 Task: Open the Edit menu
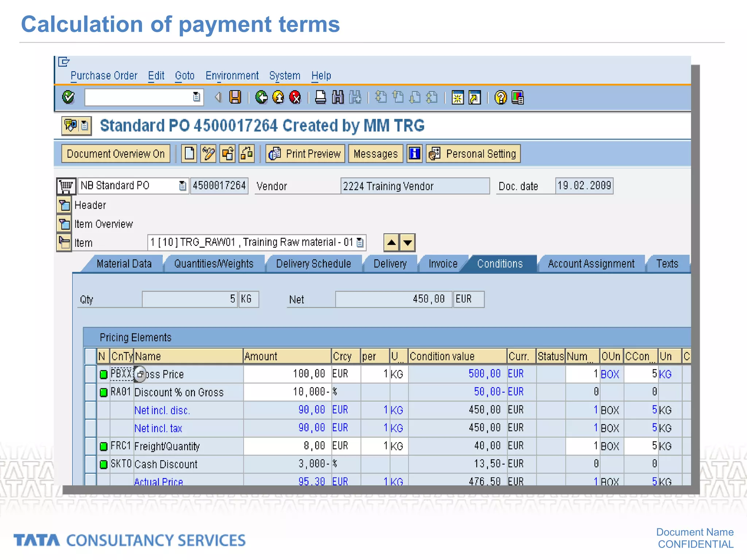pos(156,76)
